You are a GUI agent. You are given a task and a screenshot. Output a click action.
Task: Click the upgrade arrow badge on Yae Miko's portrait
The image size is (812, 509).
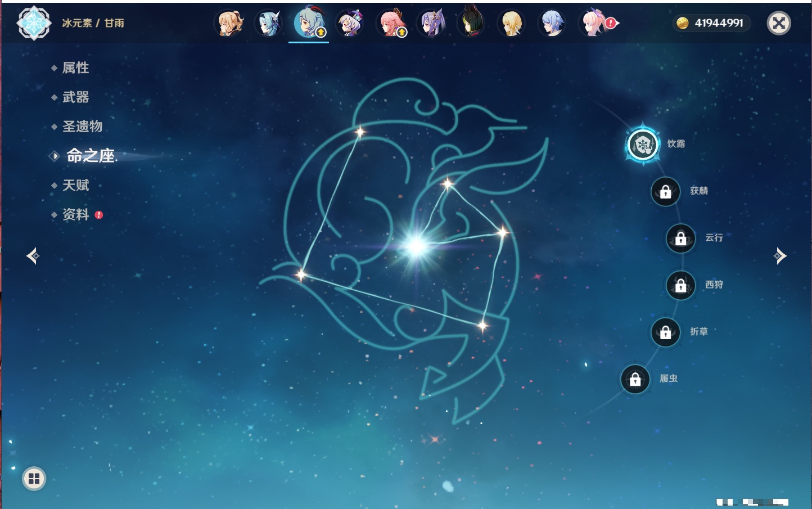pyautogui.click(x=402, y=33)
